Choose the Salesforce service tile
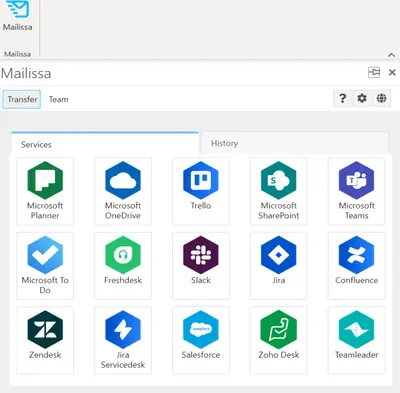Viewport: 400px width, 393px height. (x=201, y=340)
